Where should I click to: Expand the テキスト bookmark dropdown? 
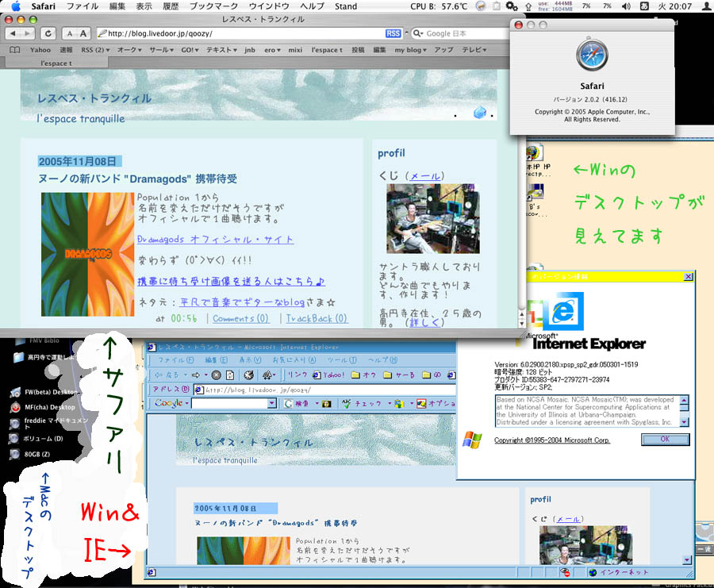click(x=222, y=50)
